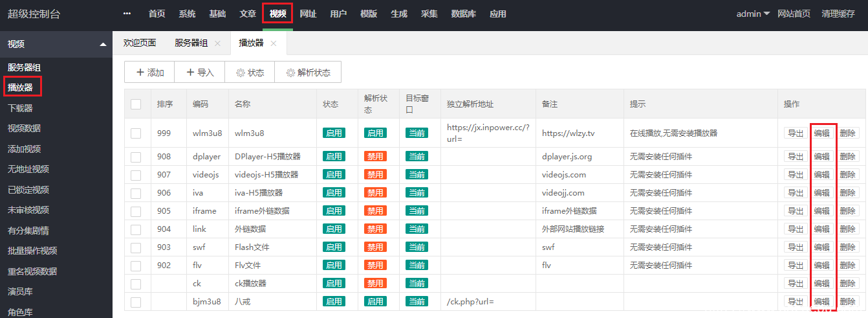Open 模版 in top navigation

click(x=369, y=14)
